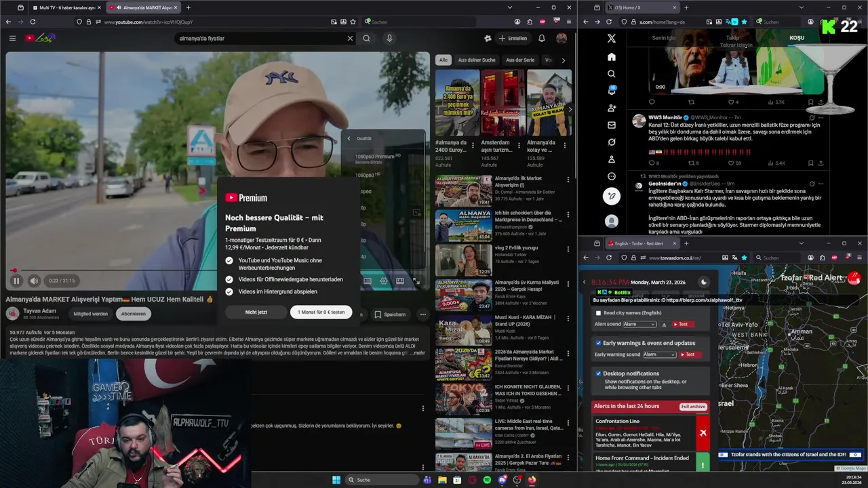The width and height of the screenshot is (868, 488).
Task: Open YouTube notifications bell
Action: coord(542,38)
